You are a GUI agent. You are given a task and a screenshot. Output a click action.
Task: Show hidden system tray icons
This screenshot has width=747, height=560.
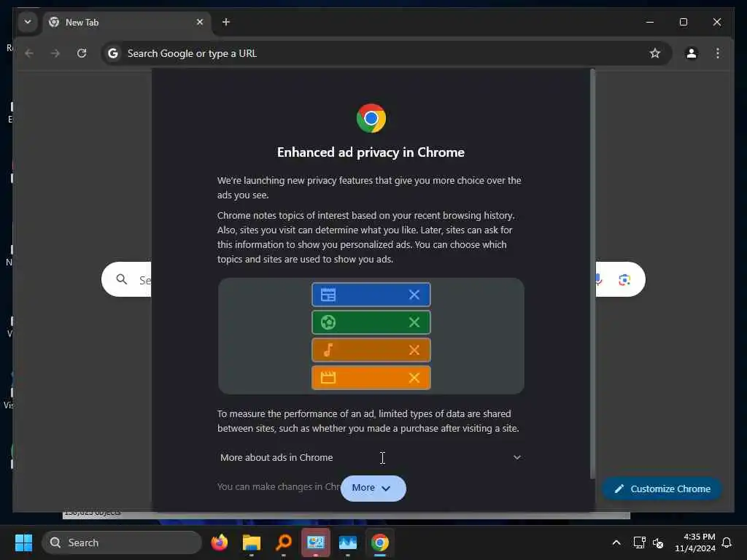pyautogui.click(x=616, y=542)
